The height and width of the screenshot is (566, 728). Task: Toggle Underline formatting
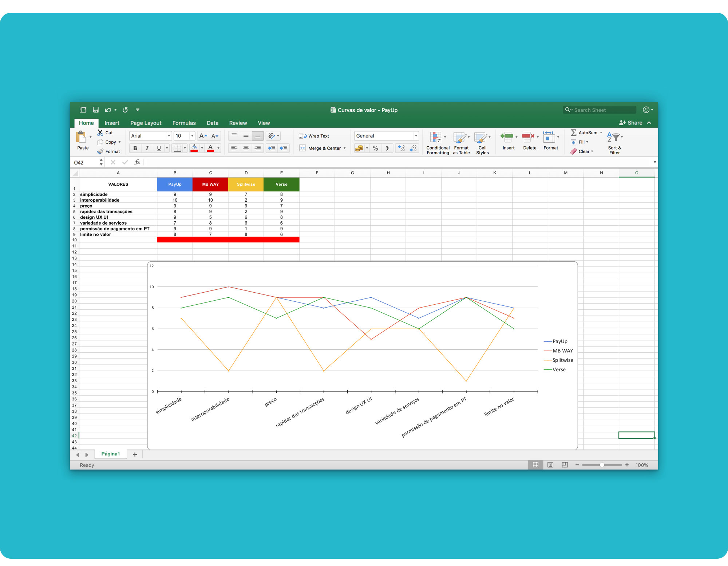click(x=159, y=148)
